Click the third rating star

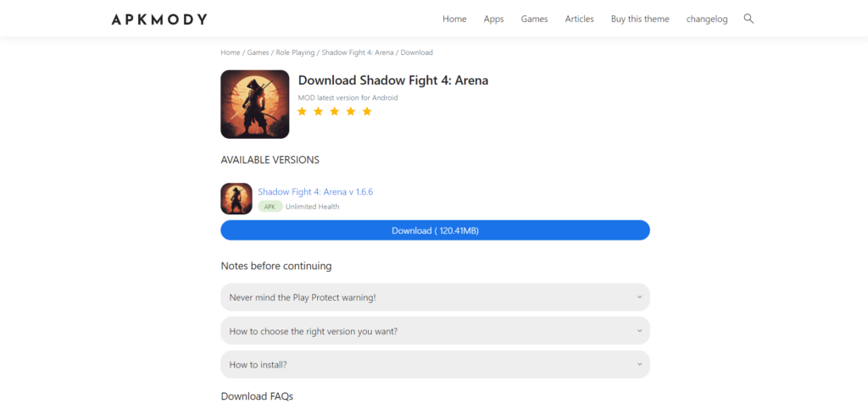335,111
